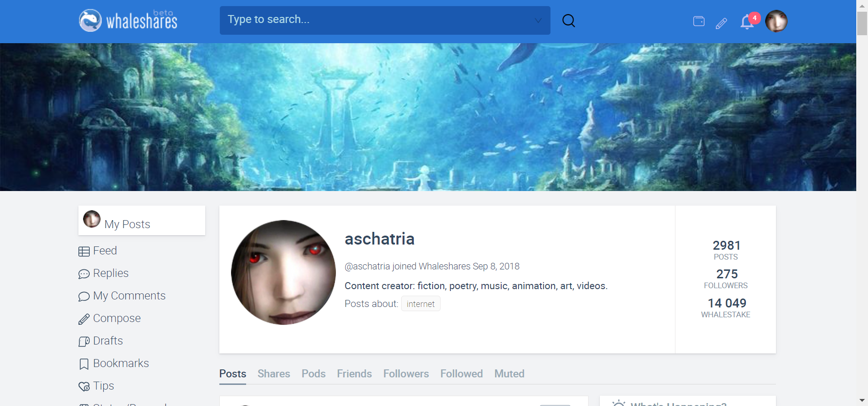The image size is (868, 406).
Task: Click the Drafts icon in sidebar
Action: 84,342
